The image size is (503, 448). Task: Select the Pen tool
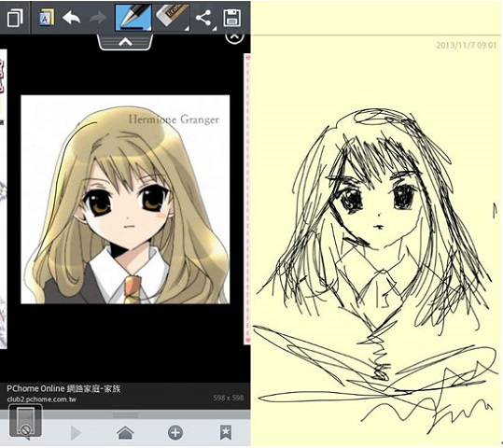(133, 17)
